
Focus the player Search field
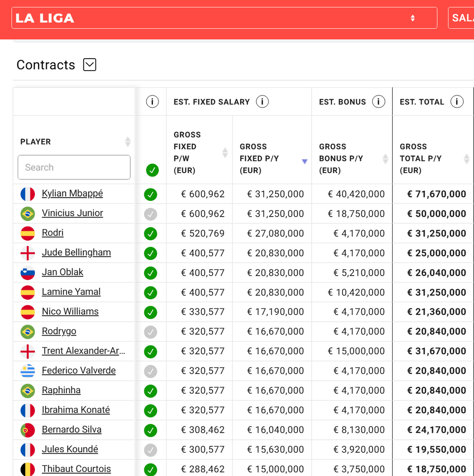tap(74, 167)
